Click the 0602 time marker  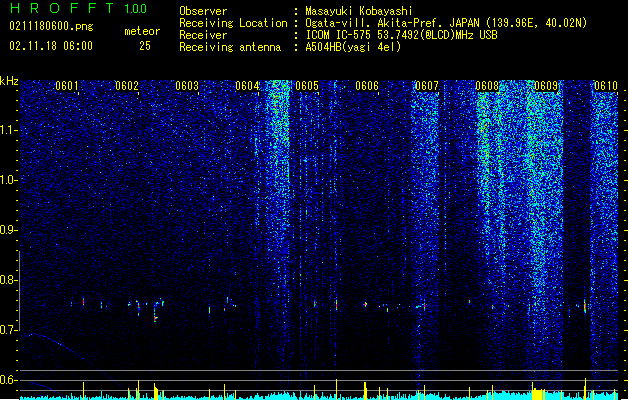click(x=127, y=86)
